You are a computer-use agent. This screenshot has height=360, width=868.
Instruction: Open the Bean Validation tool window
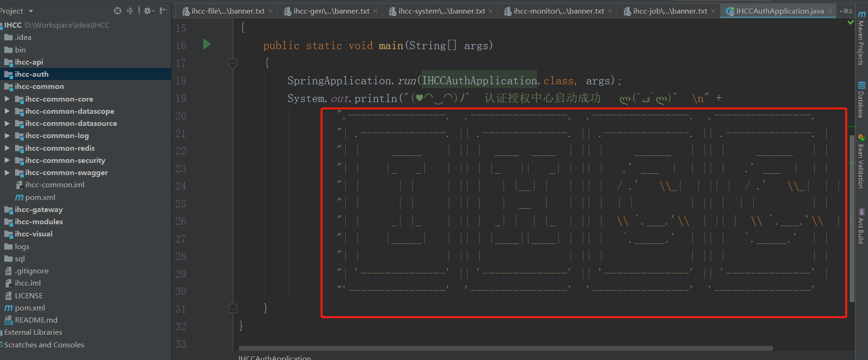(861, 162)
